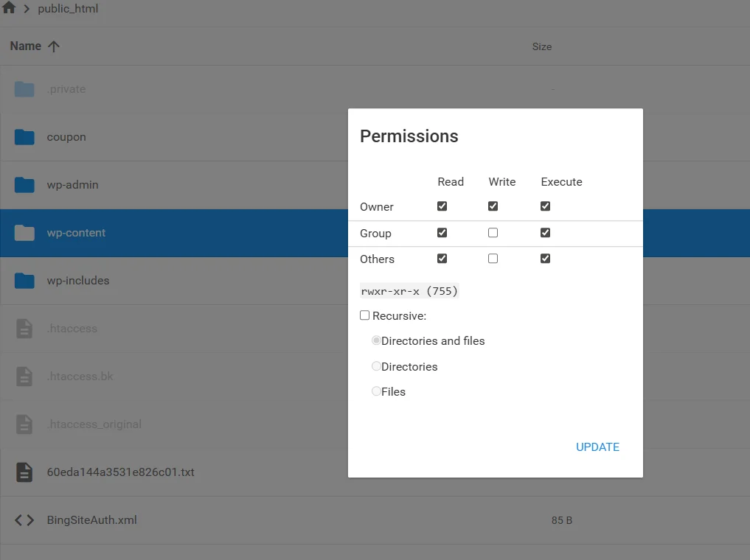Image resolution: width=750 pixels, height=560 pixels.
Task: Sort by the Size column header
Action: (x=542, y=47)
